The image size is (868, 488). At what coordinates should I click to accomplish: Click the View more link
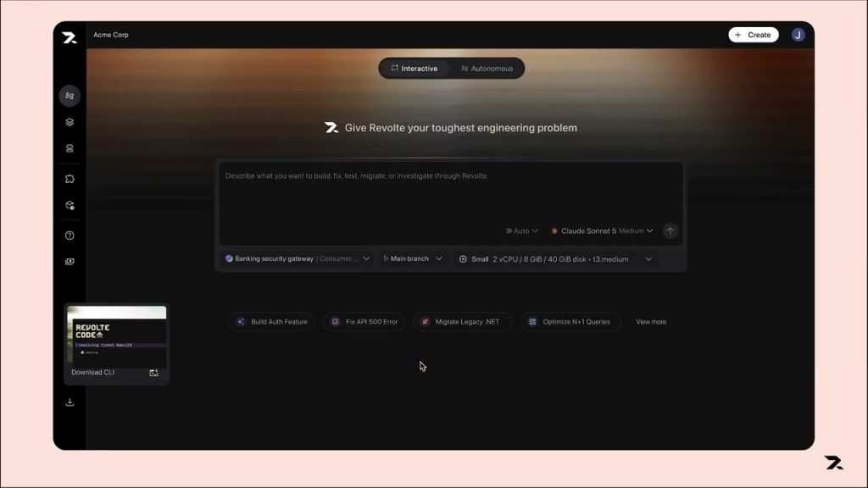click(x=650, y=321)
